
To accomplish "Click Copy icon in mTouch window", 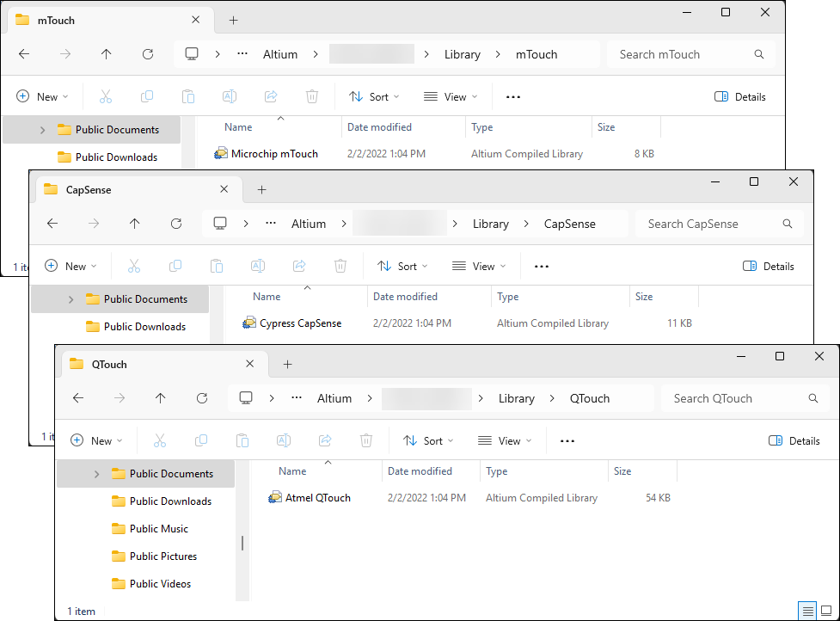I will click(147, 97).
